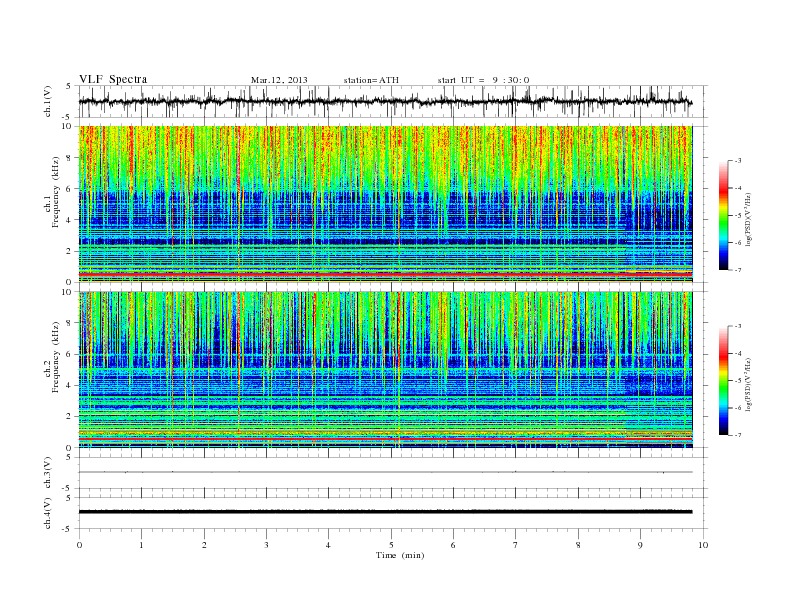792x612 pixels.
Task: Click the ch.1 spectrogram color scale bar
Action: point(723,215)
